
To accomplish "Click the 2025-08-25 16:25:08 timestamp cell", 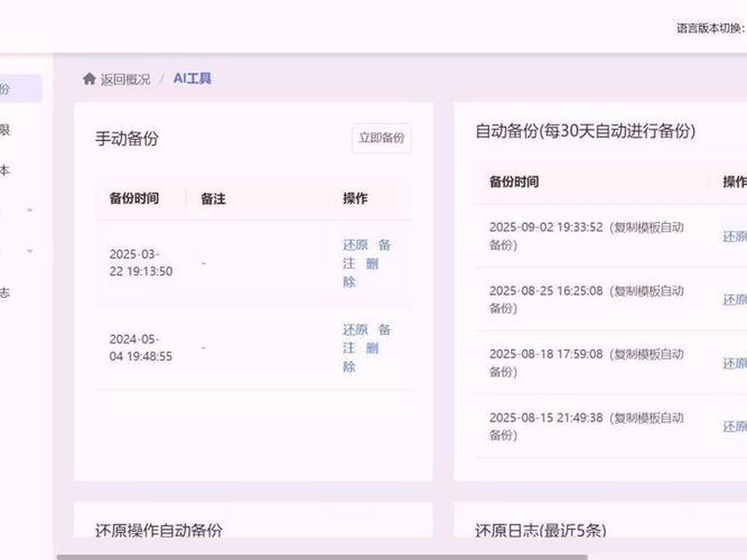I will click(587, 300).
